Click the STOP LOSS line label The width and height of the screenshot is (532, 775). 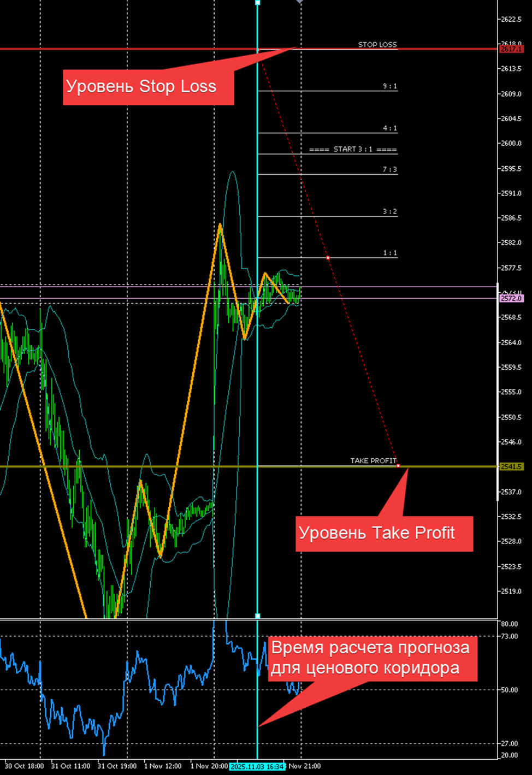coord(377,44)
